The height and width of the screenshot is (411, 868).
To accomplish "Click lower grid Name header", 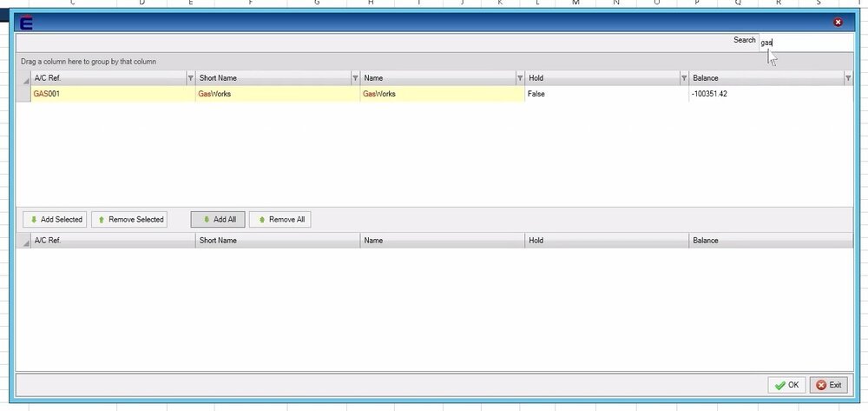I will 443,241.
